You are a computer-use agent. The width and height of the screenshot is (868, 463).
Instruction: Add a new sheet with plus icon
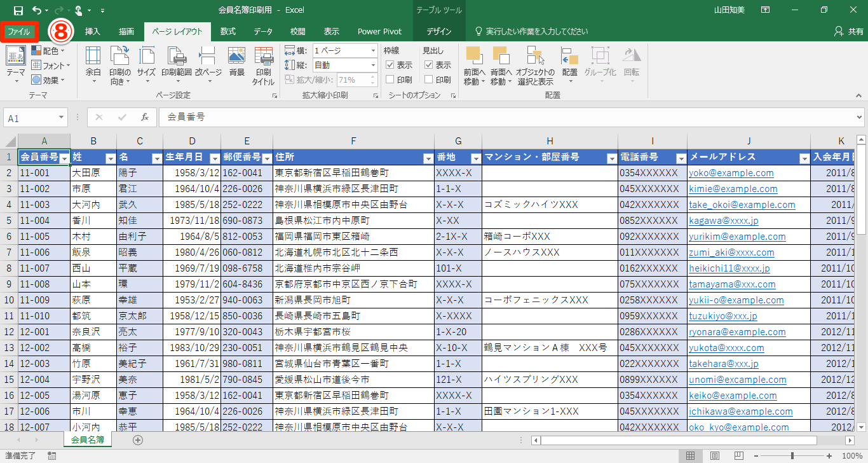138,439
